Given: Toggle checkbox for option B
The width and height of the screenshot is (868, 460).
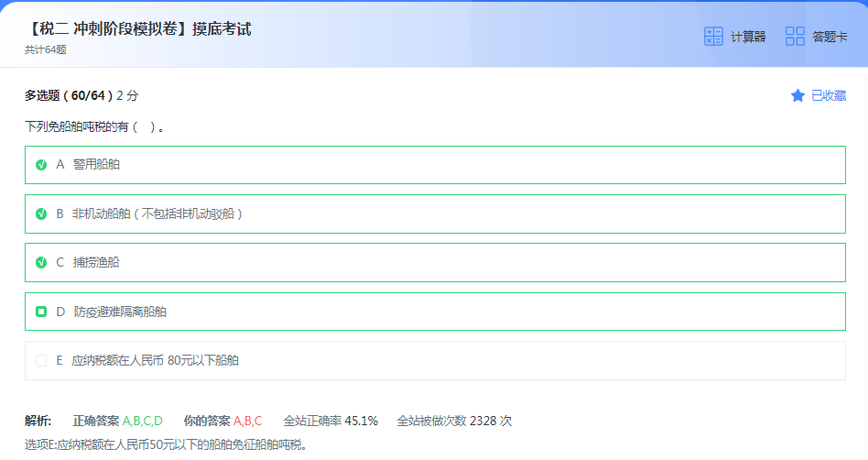Looking at the screenshot, I should pos(41,214).
